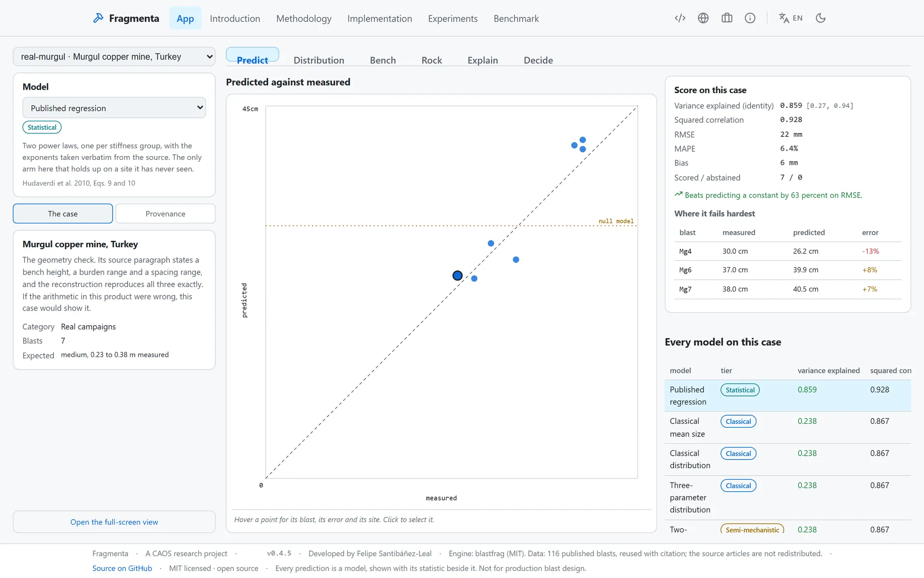Image resolution: width=924 pixels, height=578 pixels.
Task: Switch language with the EN translate icon
Action: tap(791, 18)
